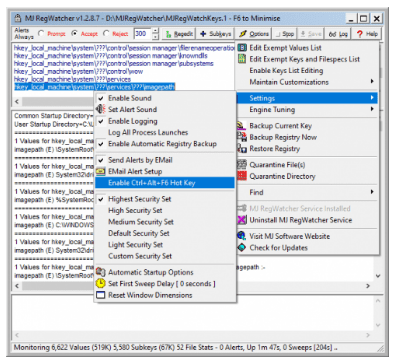Click the Regedit toolbar button

(179, 34)
